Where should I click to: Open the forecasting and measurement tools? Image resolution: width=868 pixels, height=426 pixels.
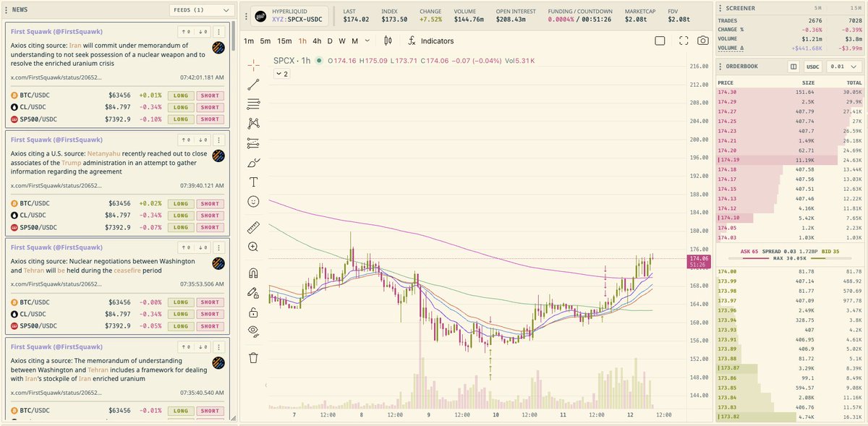253,143
